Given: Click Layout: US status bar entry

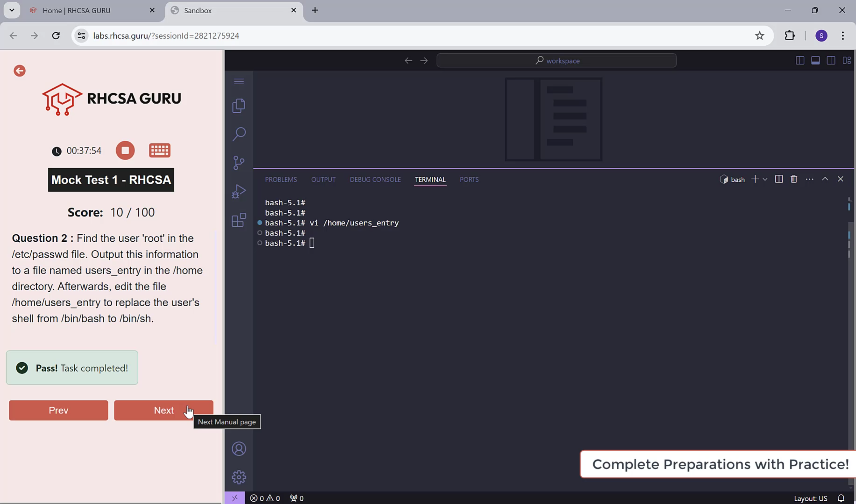Looking at the screenshot, I should [810, 499].
